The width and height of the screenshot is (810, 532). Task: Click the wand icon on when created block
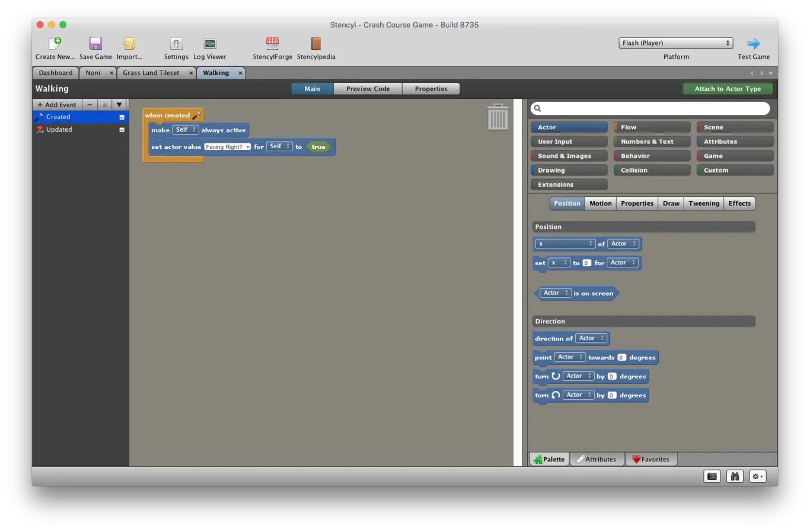197,115
